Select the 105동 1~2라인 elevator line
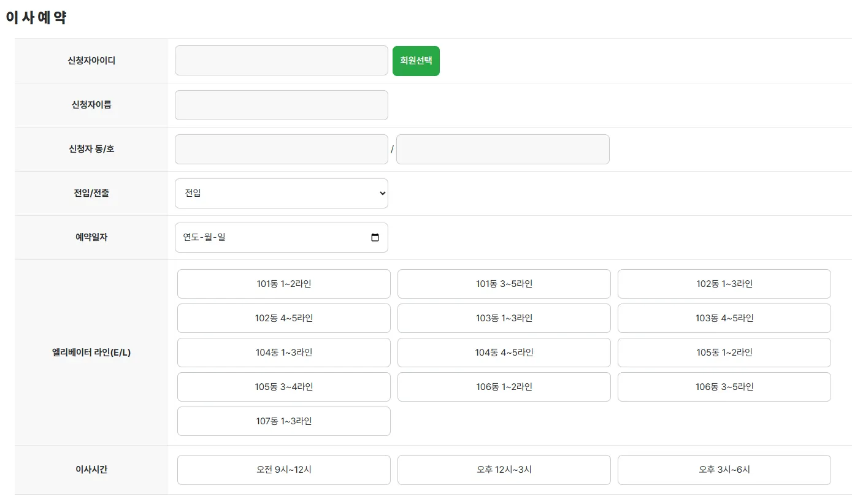 click(724, 353)
